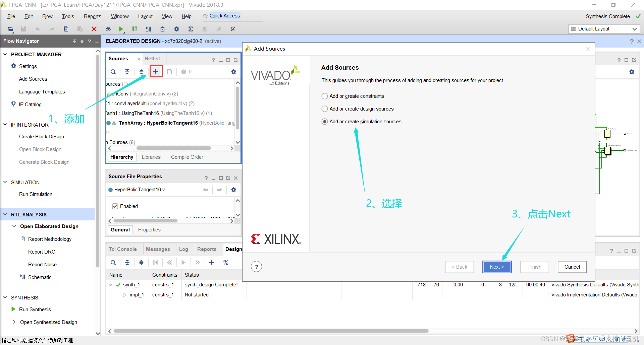The width and height of the screenshot is (644, 345).
Task: Click Add Sources in Flow Navigator
Action: [33, 79]
